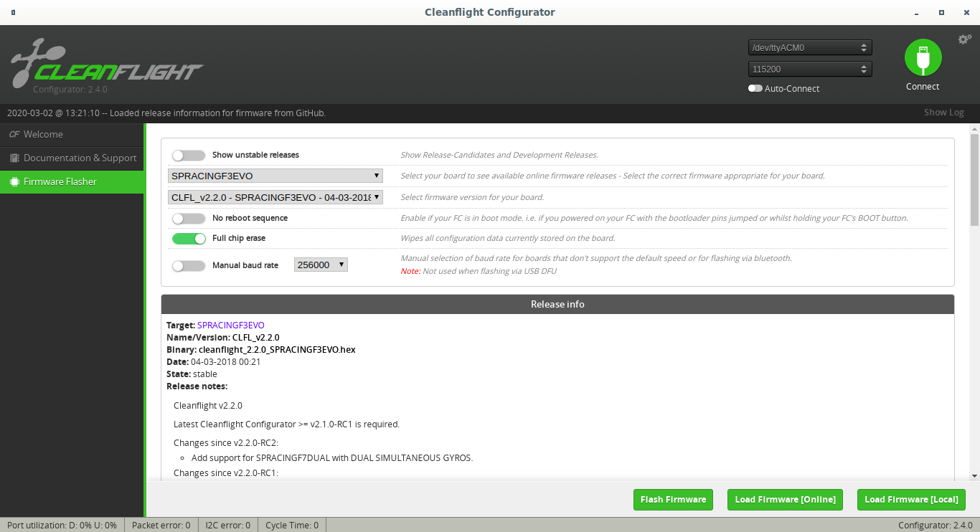Click the Cycle Time: 0 status entry
Viewport: 980px width, 532px height.
(x=292, y=526)
